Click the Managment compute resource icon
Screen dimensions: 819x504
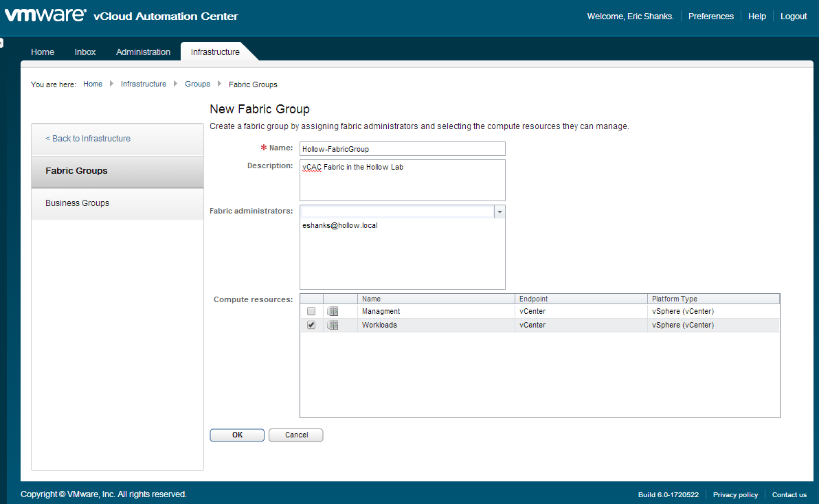click(333, 311)
